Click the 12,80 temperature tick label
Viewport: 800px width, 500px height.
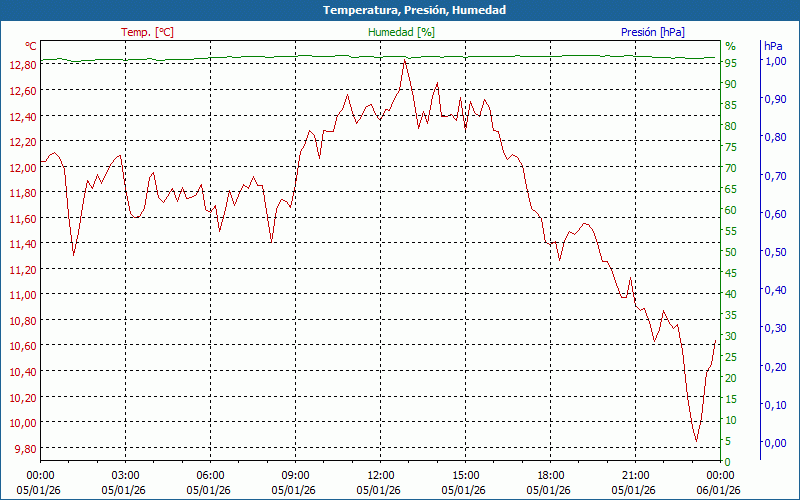pyautogui.click(x=22, y=65)
